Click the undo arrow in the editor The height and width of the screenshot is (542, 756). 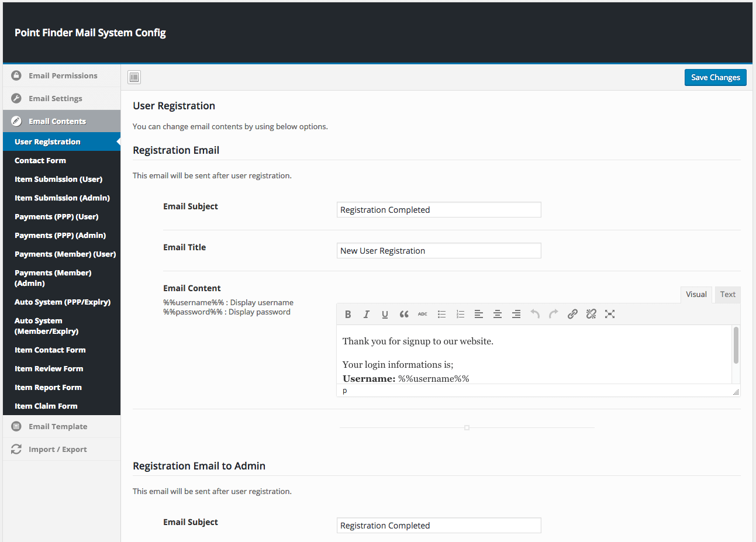[x=535, y=315]
